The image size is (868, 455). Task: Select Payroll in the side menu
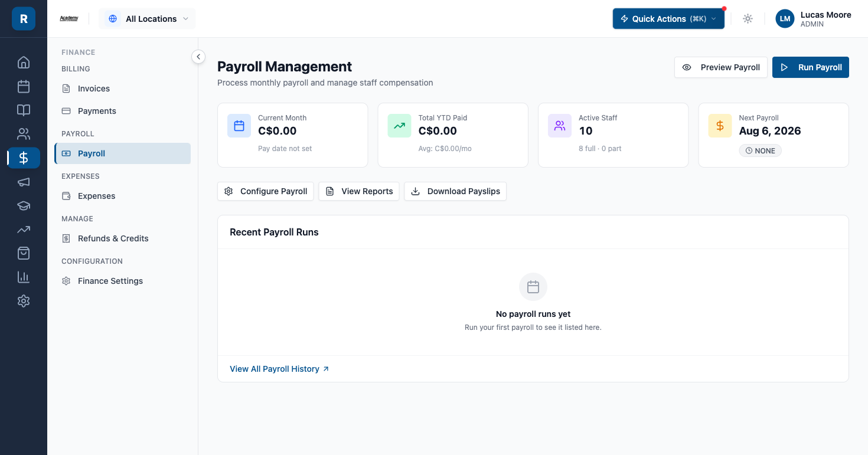[x=123, y=153]
